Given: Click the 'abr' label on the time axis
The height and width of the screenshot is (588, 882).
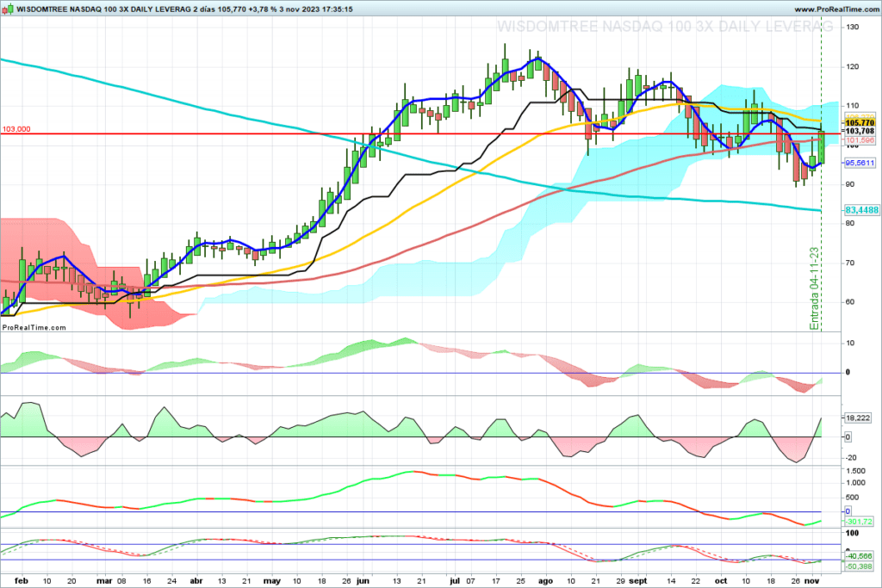Looking at the screenshot, I should coord(196,581).
